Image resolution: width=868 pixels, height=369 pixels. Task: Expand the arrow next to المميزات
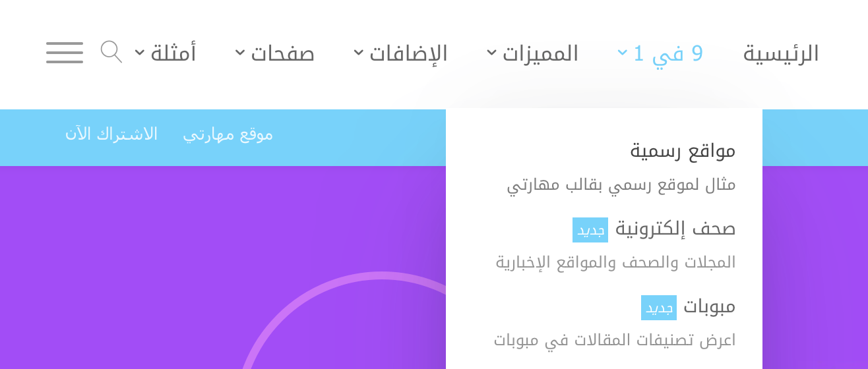[492, 53]
